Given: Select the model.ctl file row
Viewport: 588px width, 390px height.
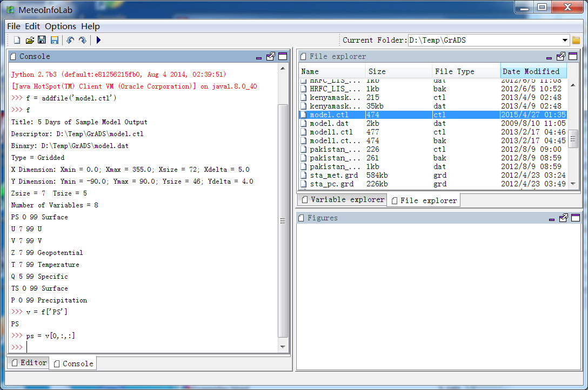Looking at the screenshot, I should click(x=433, y=115).
